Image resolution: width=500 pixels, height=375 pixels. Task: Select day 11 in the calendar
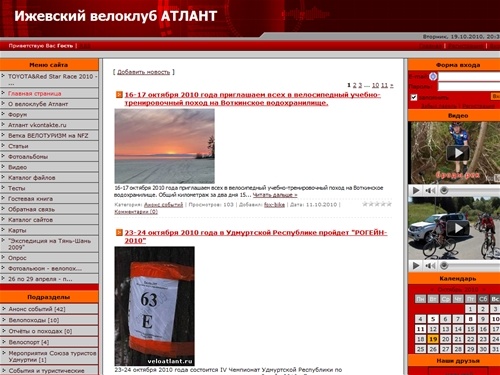[420, 329]
